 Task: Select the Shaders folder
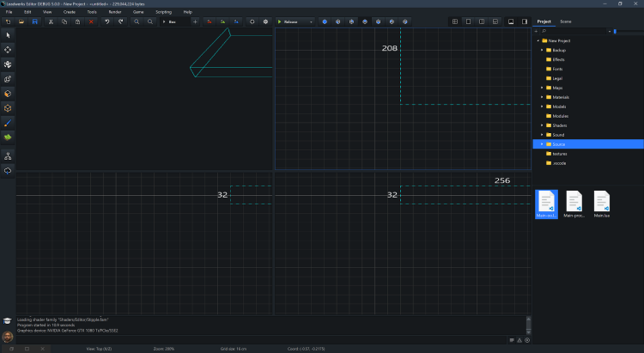[x=559, y=125]
